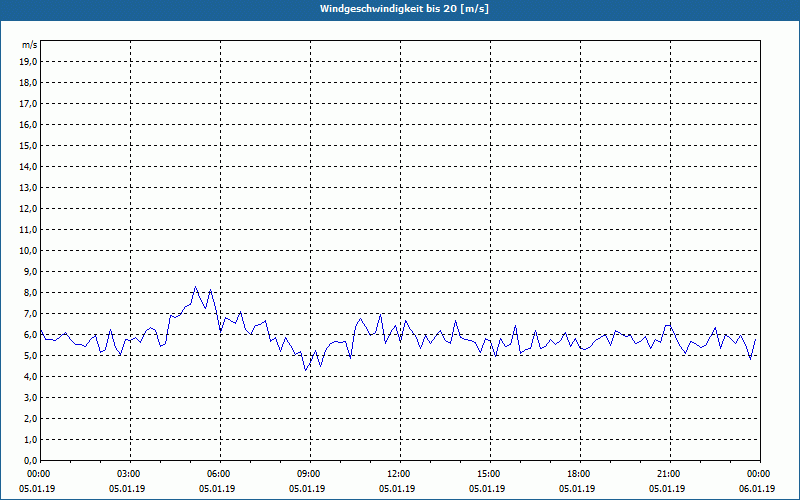Viewport: 800px width, 500px height.
Task: Click the '05.01.19' date under 12:00
Action: pyautogui.click(x=397, y=489)
